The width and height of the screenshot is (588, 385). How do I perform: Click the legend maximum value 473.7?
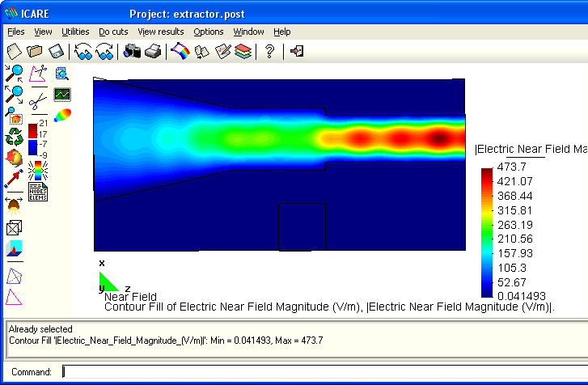(511, 167)
